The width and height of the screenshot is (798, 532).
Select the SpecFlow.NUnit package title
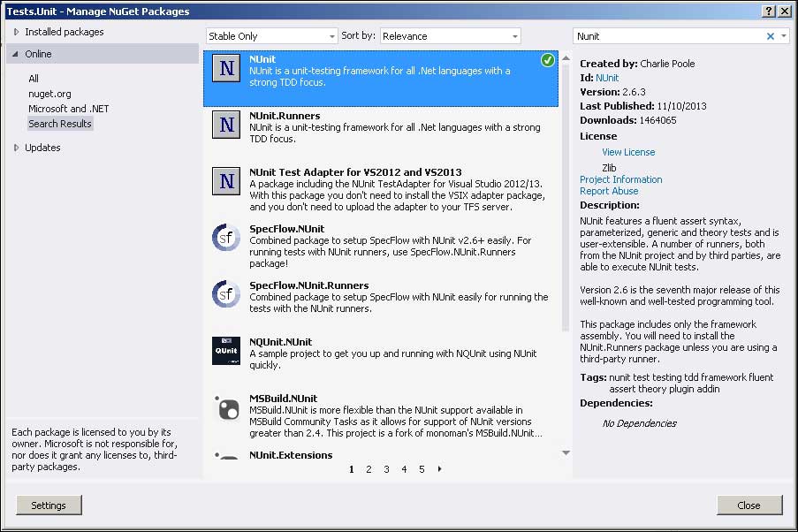(286, 229)
